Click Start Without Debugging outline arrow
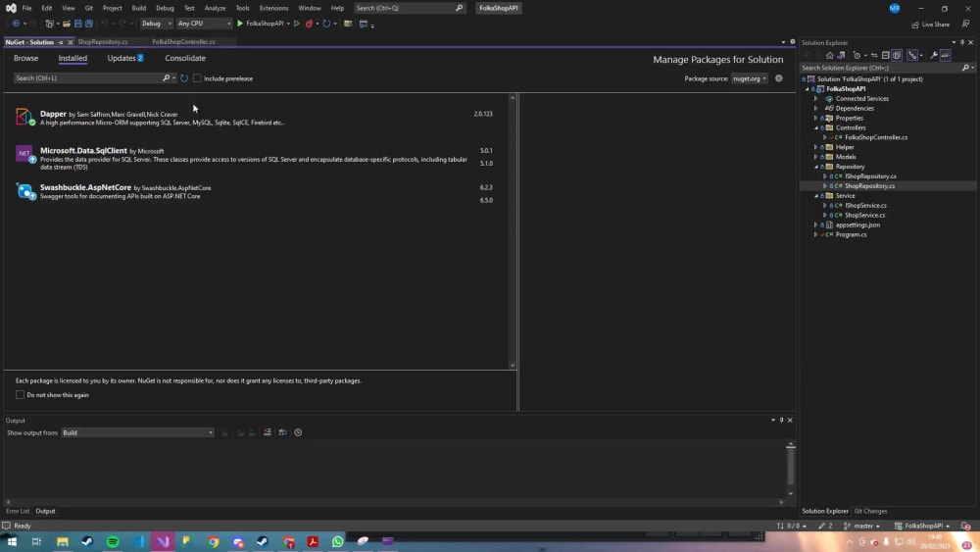 coord(297,24)
